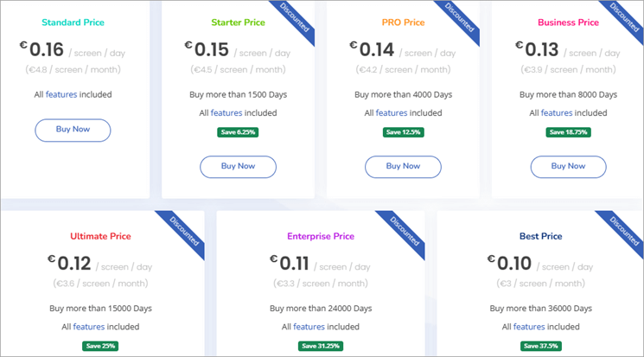Viewport: 644px width, 357px height.
Task: Click the Enterprise Price heading
Action: [320, 236]
